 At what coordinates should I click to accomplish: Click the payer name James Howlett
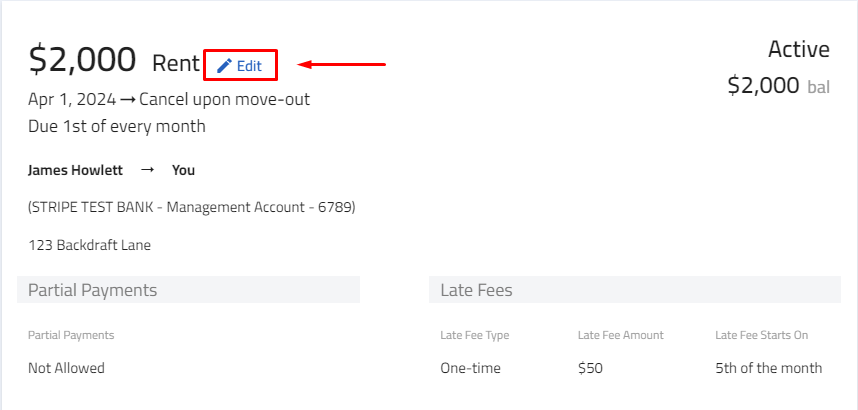tap(76, 170)
